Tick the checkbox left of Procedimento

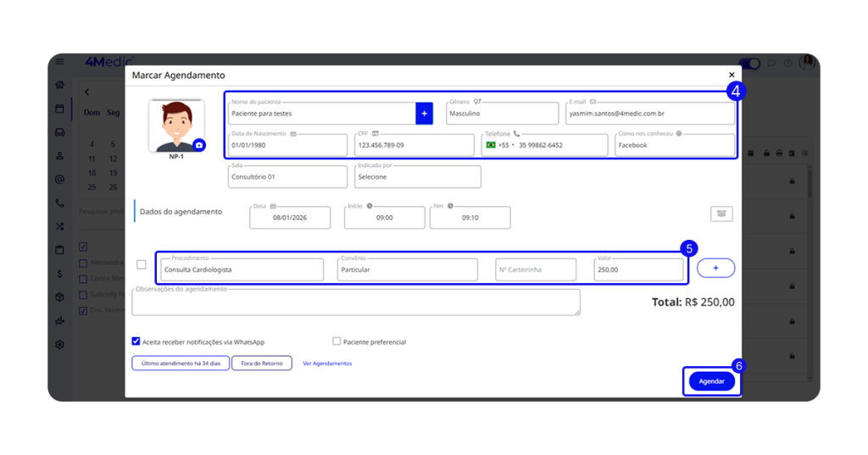tap(142, 264)
